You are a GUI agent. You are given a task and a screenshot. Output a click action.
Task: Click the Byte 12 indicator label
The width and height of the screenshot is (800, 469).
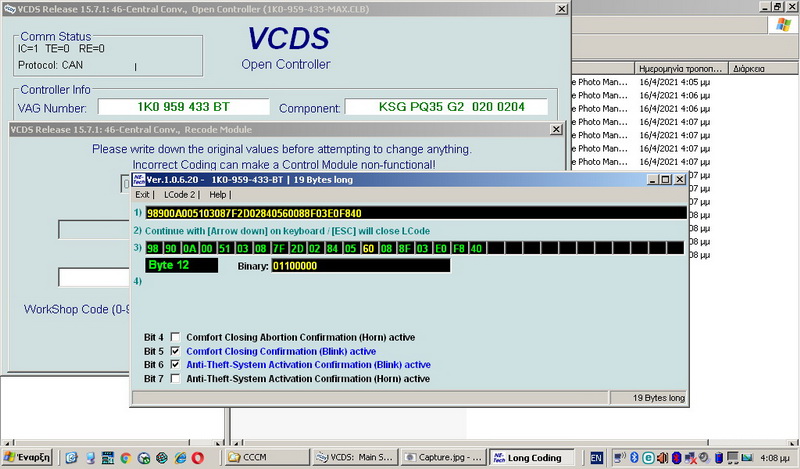pos(182,265)
